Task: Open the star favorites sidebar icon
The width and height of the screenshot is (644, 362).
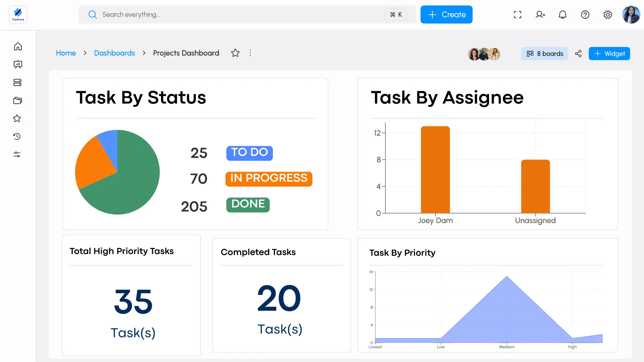Action: (x=17, y=118)
